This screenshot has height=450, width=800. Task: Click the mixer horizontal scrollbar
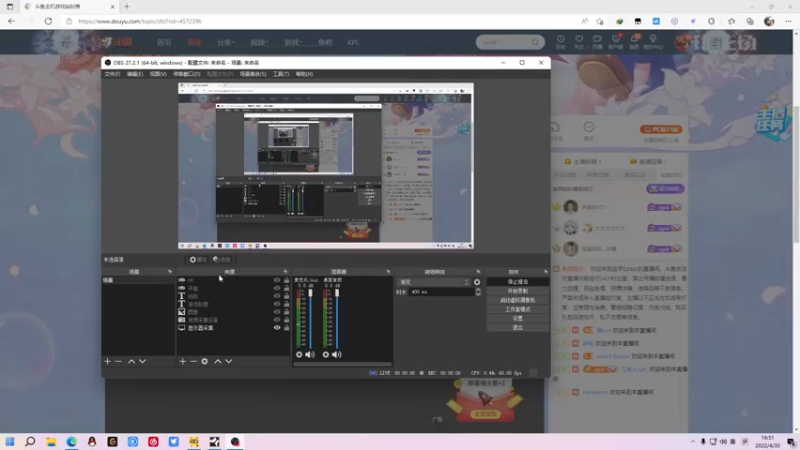pyautogui.click(x=342, y=364)
